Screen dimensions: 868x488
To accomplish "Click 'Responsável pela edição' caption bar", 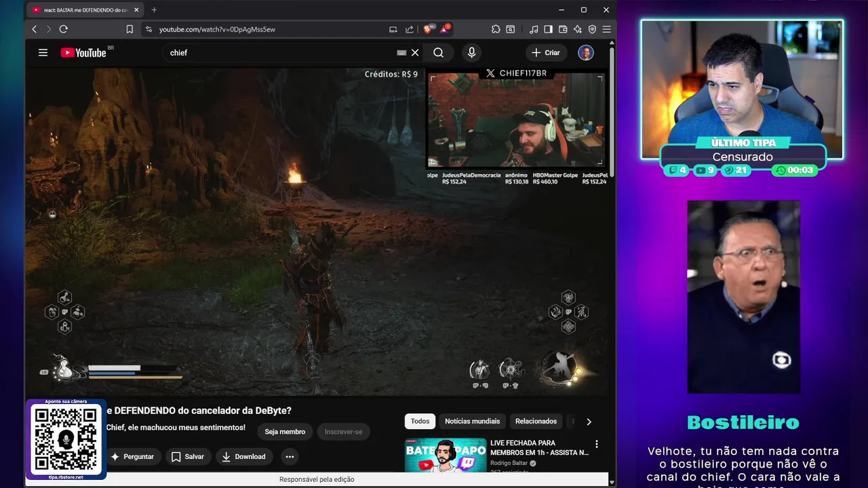I will (x=317, y=479).
